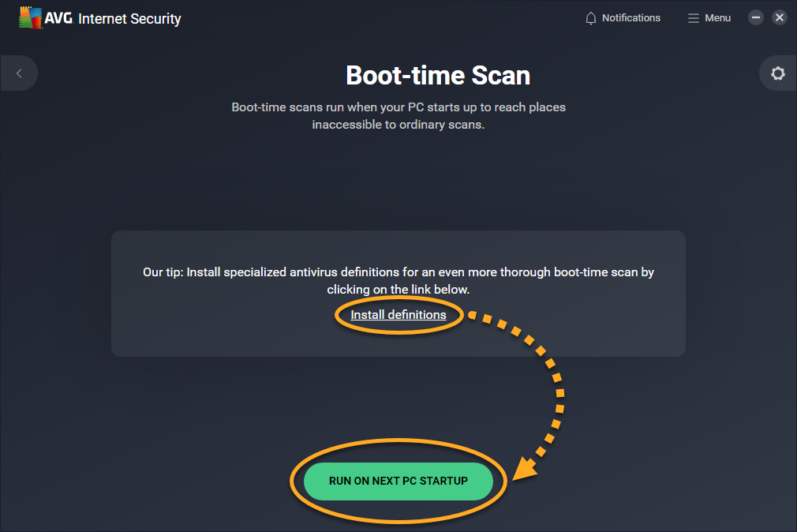The width and height of the screenshot is (797, 532).
Task: Click 'clicking on the link below' text
Action: point(398,290)
